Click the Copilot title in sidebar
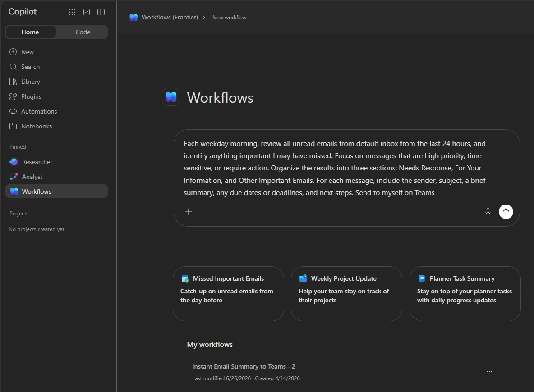This screenshot has height=392, width=534. [23, 12]
